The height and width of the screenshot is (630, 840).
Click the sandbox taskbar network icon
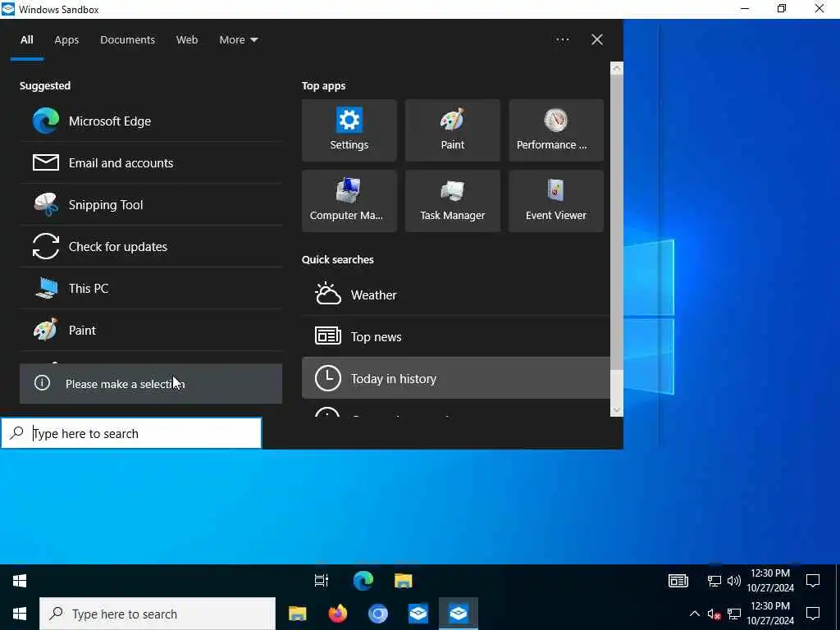click(714, 581)
